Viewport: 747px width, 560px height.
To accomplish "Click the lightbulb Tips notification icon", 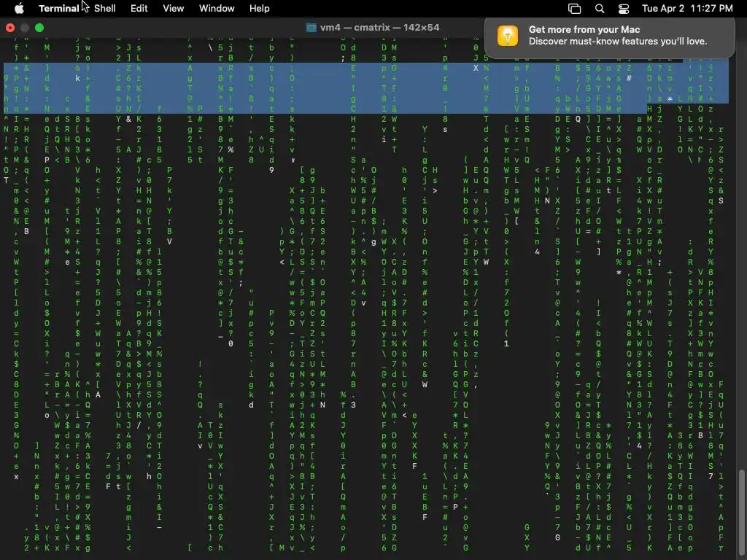I will (x=508, y=36).
